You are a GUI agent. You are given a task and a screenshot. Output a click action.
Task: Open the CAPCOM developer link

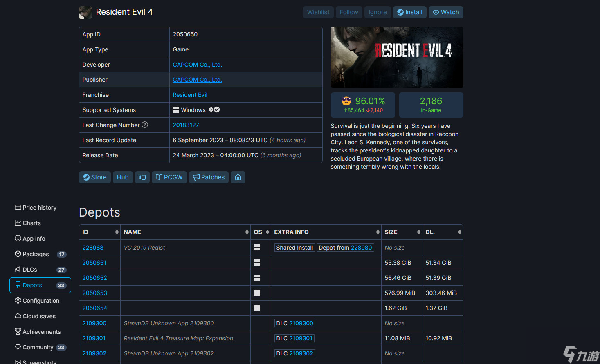tap(198, 65)
